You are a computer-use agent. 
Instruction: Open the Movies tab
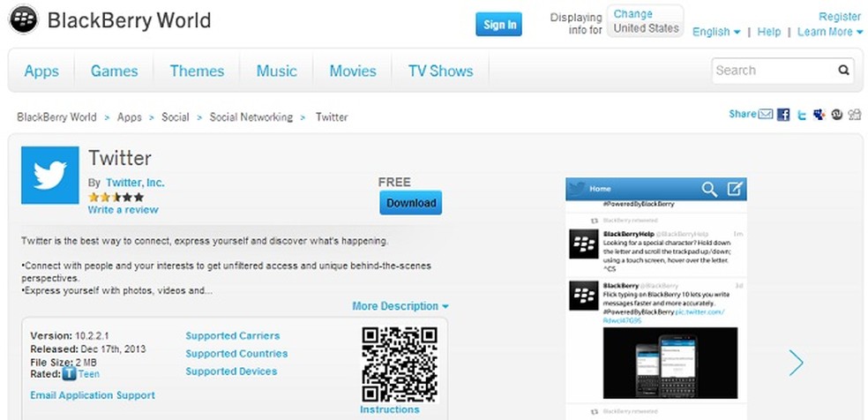click(353, 71)
